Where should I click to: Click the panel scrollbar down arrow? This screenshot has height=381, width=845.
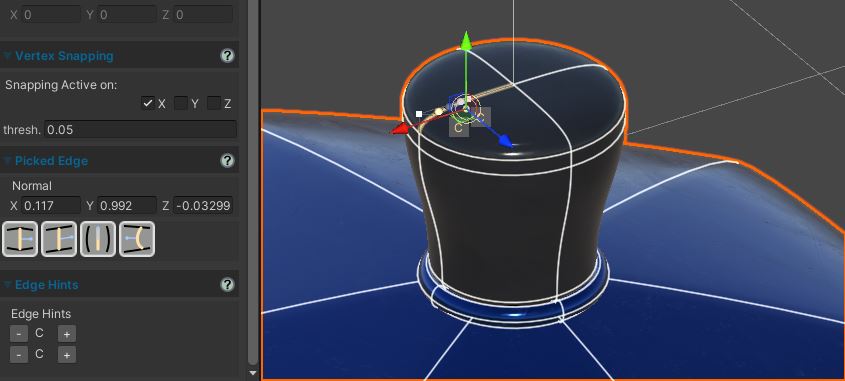(x=253, y=372)
